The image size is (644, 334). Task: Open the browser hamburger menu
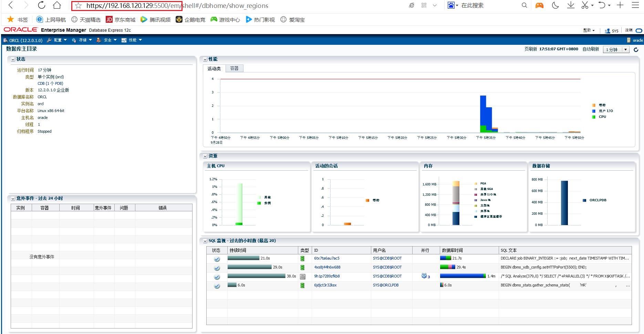635,5
